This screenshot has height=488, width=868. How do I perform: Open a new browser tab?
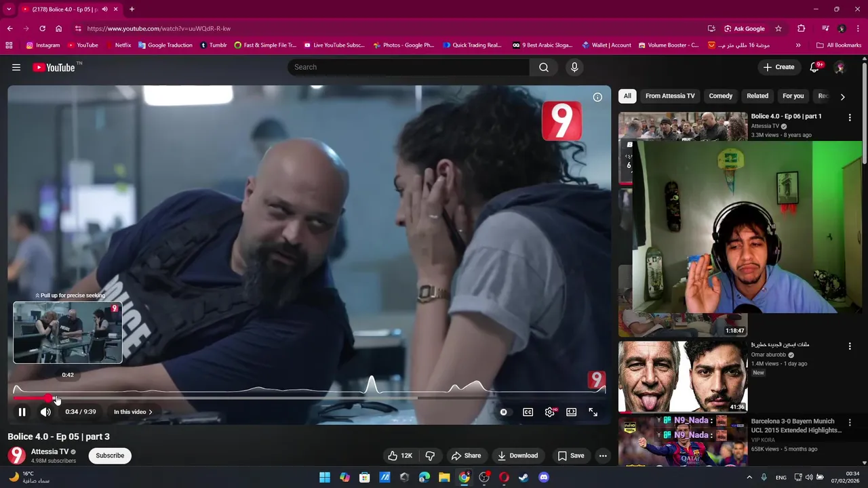pyautogui.click(x=132, y=9)
